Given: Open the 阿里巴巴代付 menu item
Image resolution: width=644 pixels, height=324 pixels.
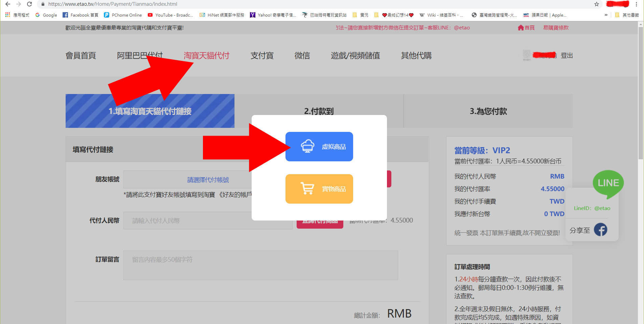Looking at the screenshot, I should click(140, 55).
